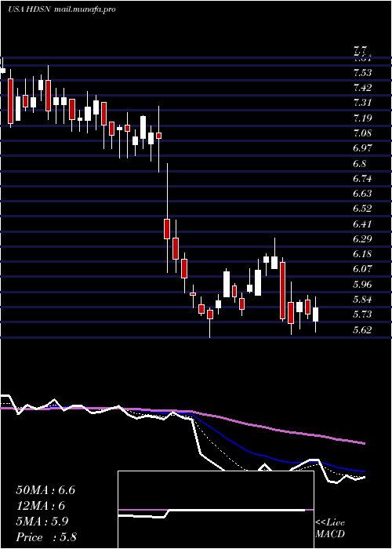The width and height of the screenshot is (392, 549).
Task: Click the 7.42 price axis label
Action: pyautogui.click(x=362, y=88)
